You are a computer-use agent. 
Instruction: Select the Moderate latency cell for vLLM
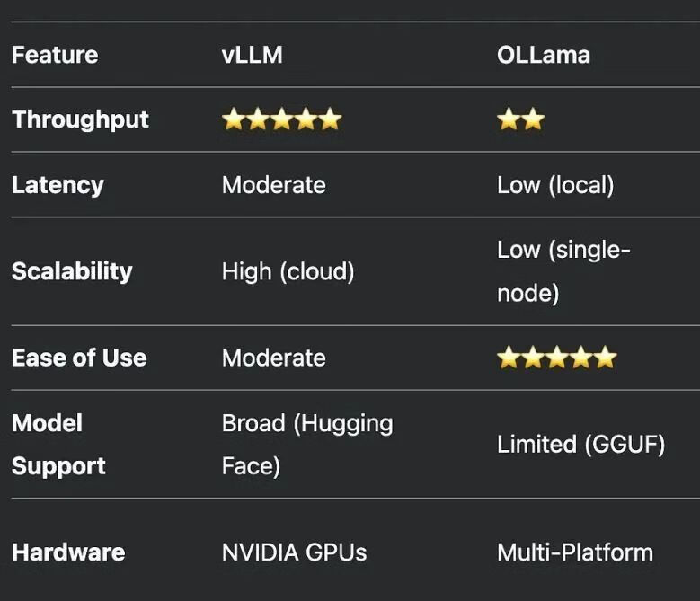pyautogui.click(x=274, y=185)
